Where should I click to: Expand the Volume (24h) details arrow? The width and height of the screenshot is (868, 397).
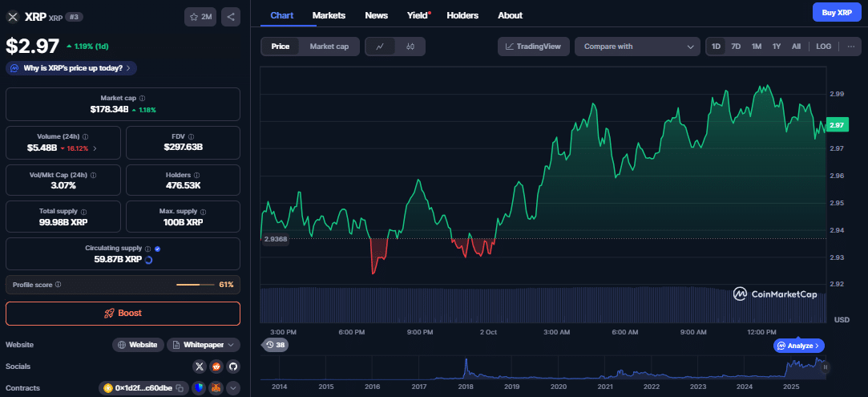click(95, 148)
